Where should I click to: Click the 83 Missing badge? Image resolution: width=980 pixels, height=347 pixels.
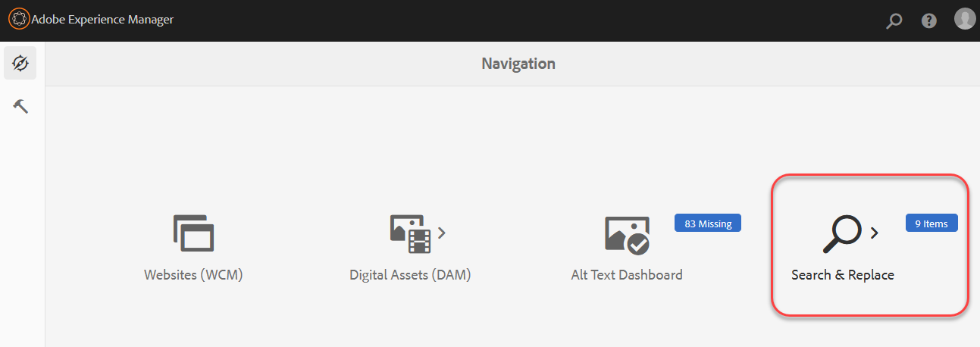(x=708, y=224)
